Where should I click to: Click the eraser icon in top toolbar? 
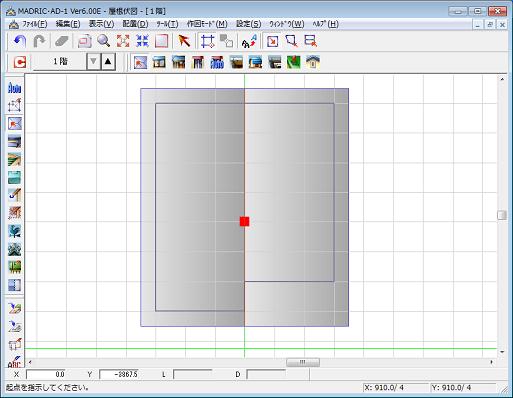pyautogui.click(x=61, y=41)
